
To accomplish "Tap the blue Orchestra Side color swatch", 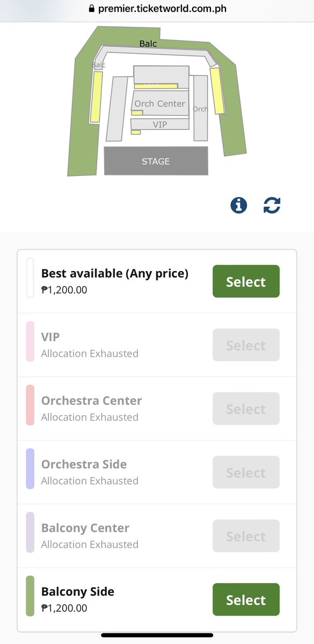I will pos(30,469).
